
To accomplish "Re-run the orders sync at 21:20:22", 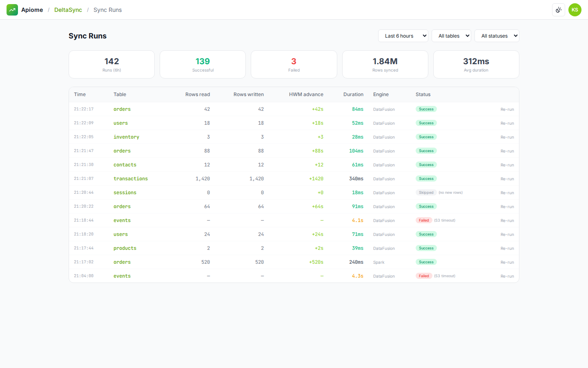I will (x=507, y=206).
